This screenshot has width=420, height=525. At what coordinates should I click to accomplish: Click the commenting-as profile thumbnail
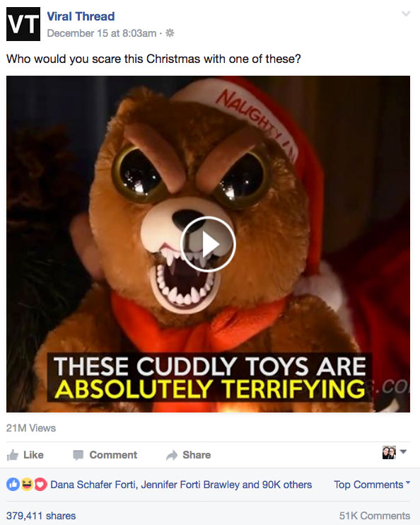point(389,452)
